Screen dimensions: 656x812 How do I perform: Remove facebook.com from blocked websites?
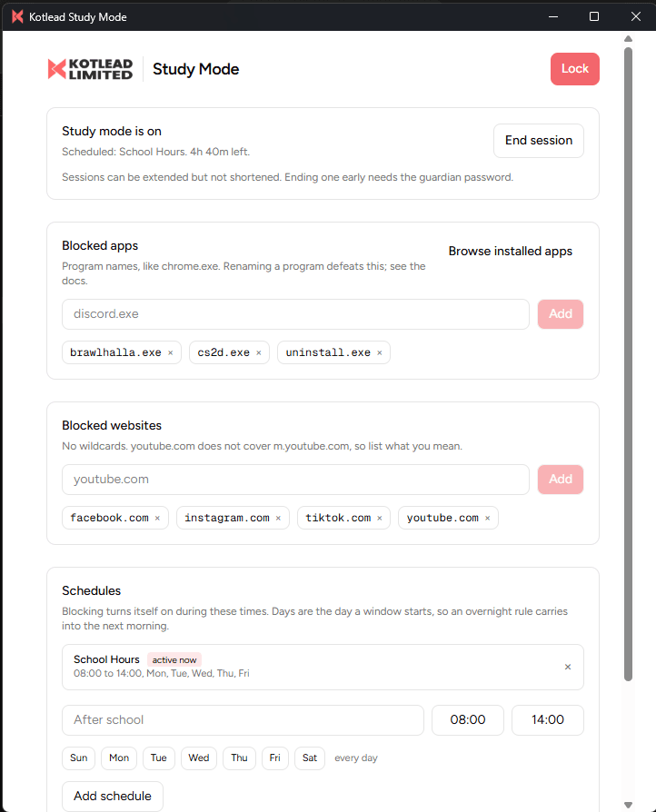tap(157, 518)
